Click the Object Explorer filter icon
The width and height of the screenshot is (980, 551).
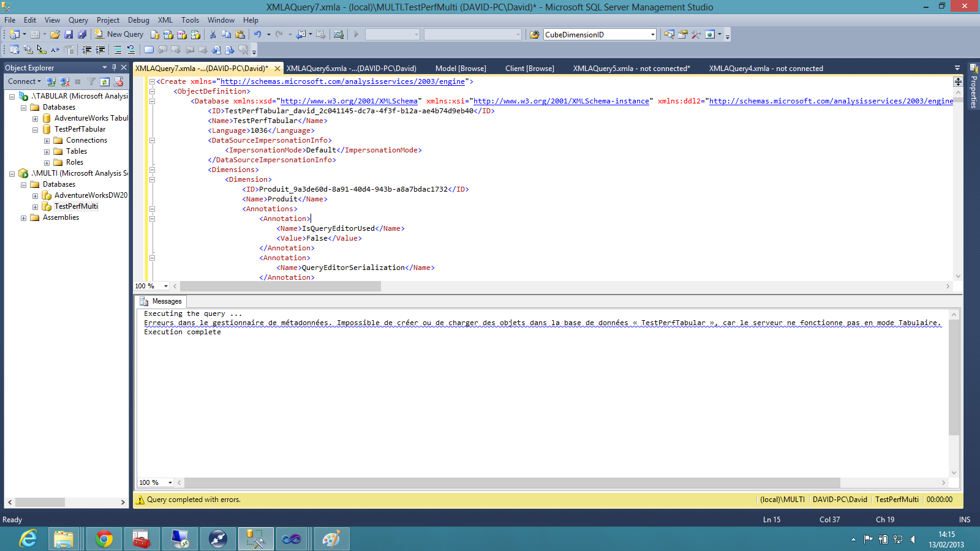[x=91, y=81]
